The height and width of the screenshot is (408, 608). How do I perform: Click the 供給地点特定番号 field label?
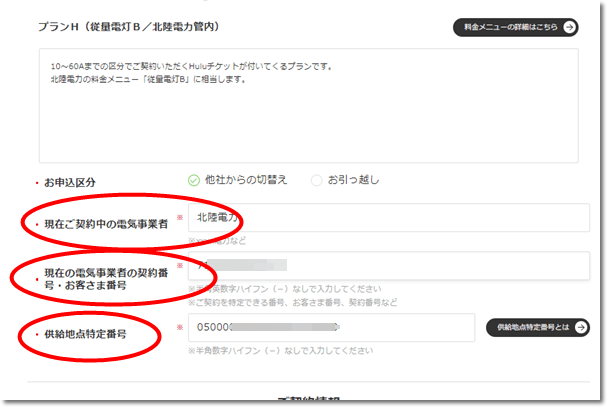[85, 334]
